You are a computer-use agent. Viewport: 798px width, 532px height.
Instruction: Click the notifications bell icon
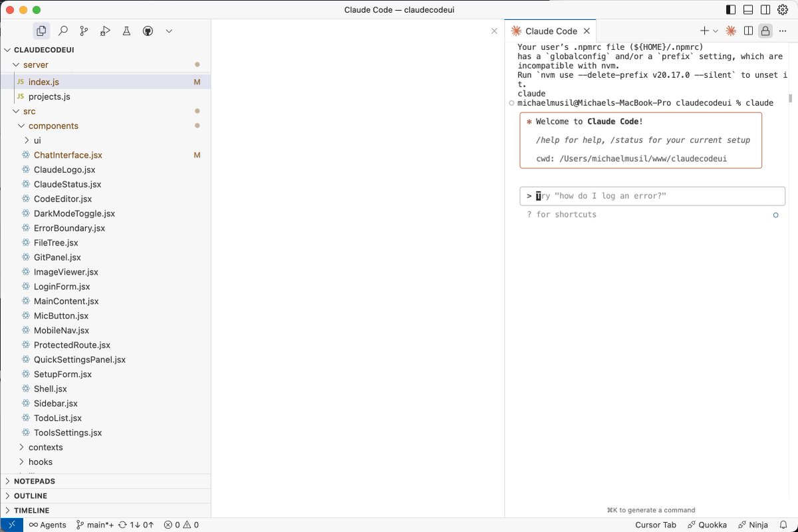point(783,525)
